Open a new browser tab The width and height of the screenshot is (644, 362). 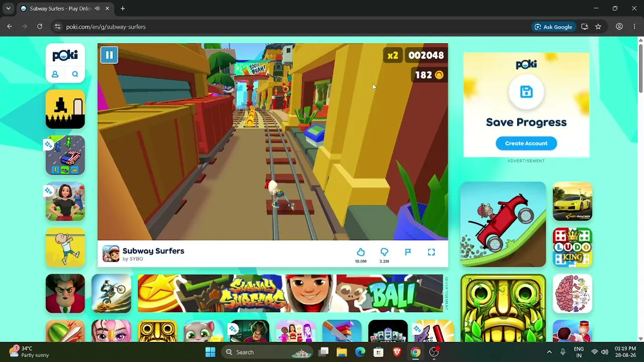pos(123,9)
